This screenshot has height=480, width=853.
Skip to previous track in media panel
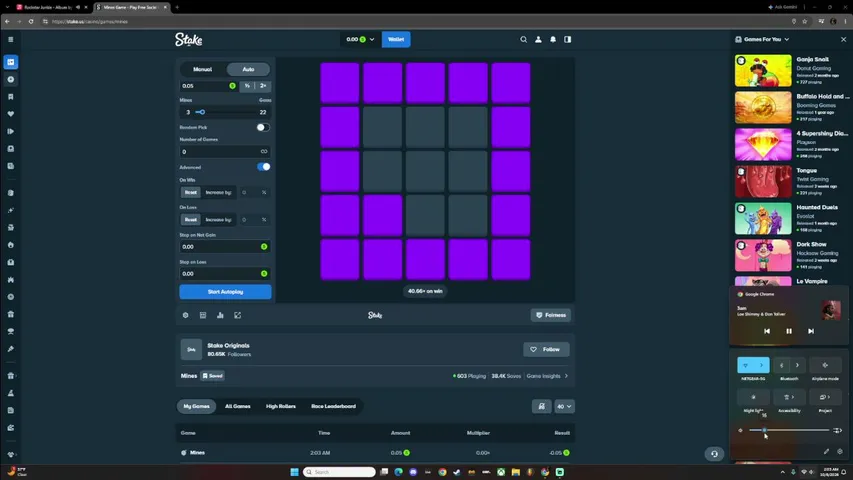pyautogui.click(x=767, y=331)
